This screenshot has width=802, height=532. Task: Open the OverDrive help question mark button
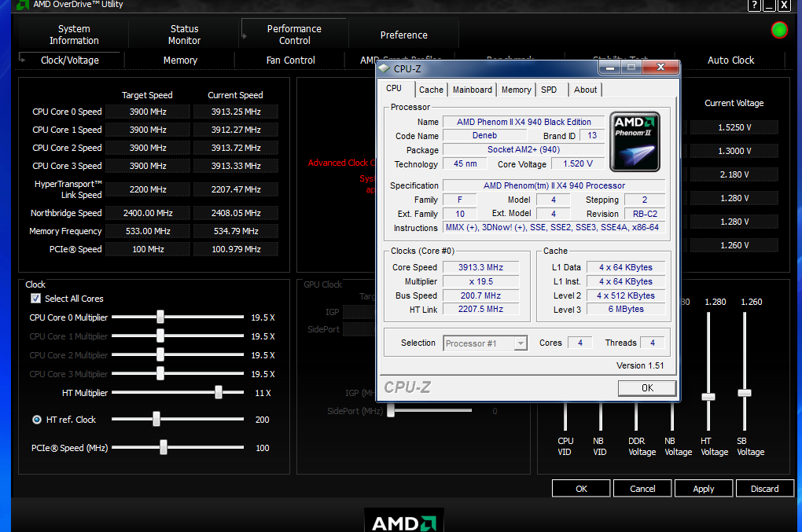click(x=755, y=6)
